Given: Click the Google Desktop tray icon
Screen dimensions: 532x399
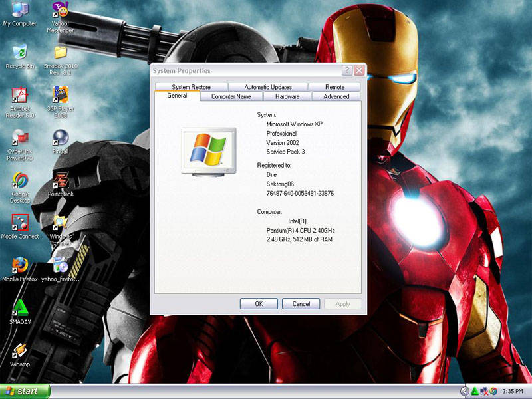Looking at the screenshot, I should coord(493,391).
